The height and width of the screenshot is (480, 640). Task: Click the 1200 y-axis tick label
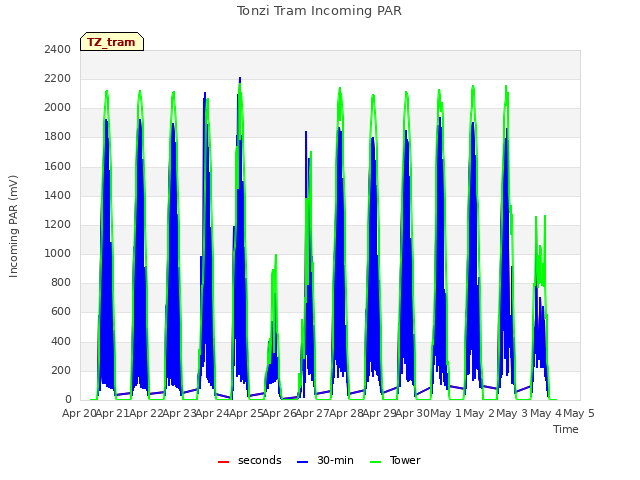click(58, 224)
